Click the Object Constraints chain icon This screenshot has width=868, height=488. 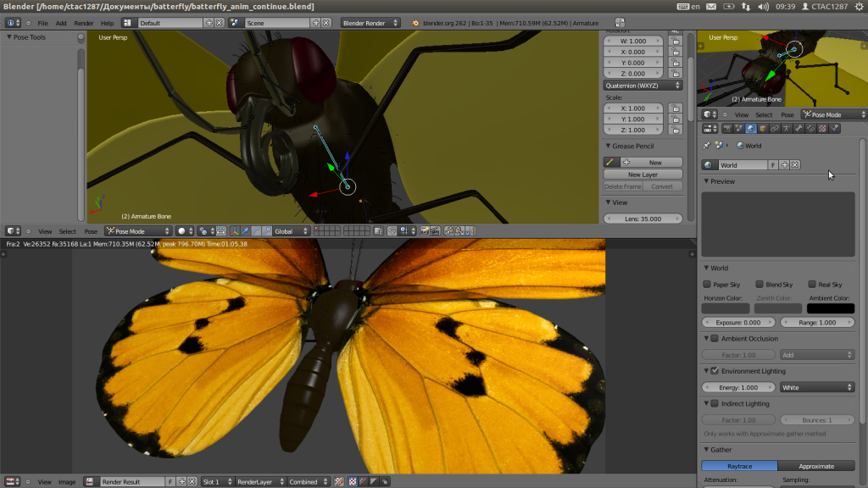tap(775, 129)
